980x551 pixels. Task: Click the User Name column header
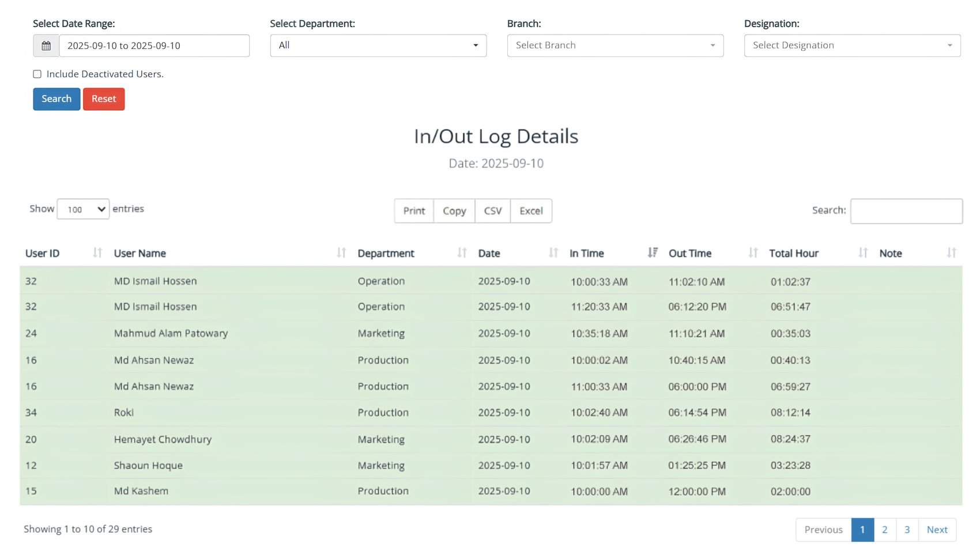point(140,254)
